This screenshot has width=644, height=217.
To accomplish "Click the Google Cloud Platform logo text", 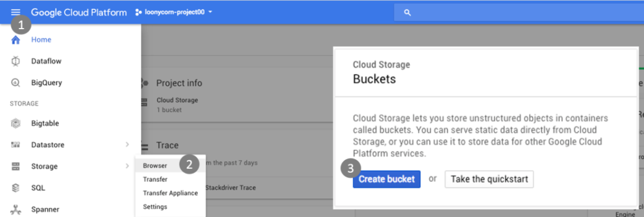I will (x=79, y=13).
